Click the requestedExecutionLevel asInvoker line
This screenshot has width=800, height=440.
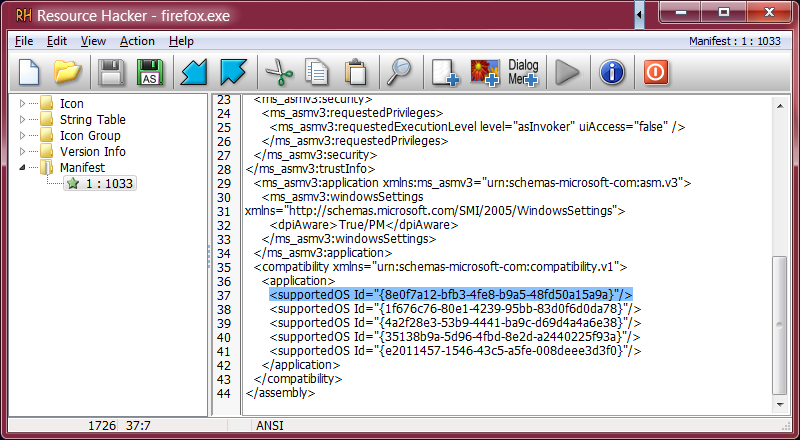(477, 127)
